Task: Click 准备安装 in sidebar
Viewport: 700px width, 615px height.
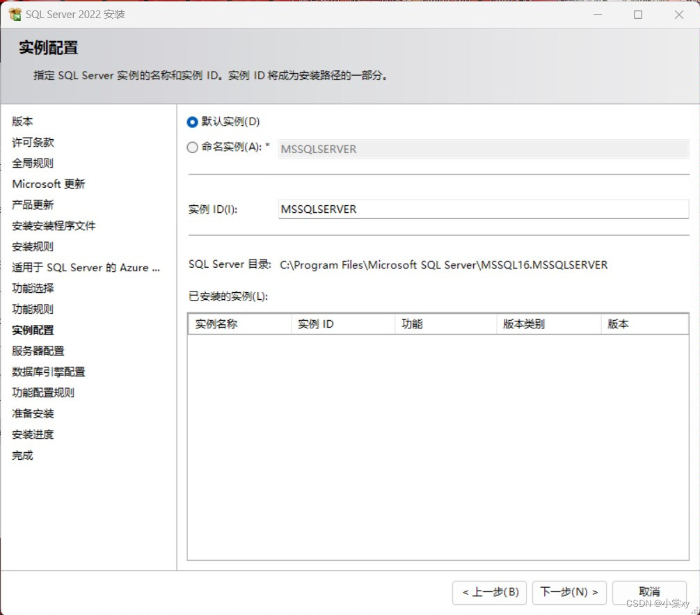Action: point(33,414)
